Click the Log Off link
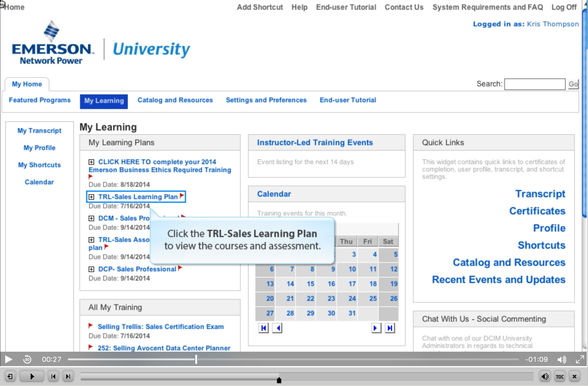The height and width of the screenshot is (386, 588). pyautogui.click(x=564, y=7)
